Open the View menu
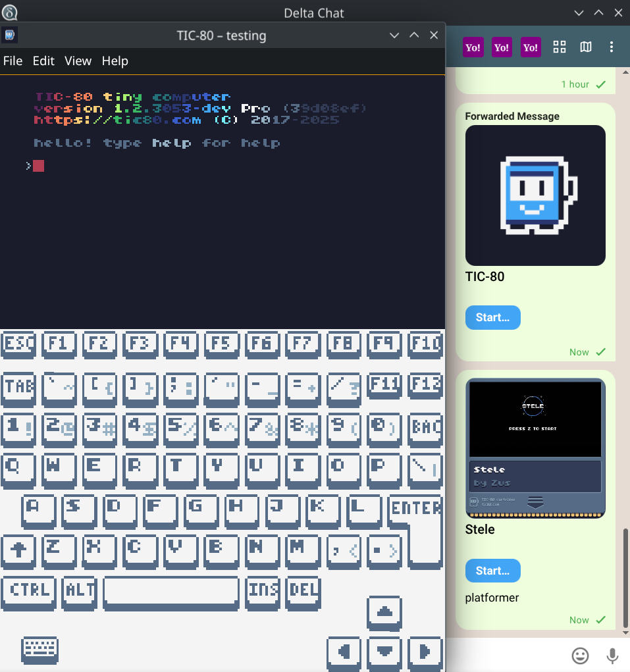Screen dimensions: 630x672 click(x=78, y=61)
